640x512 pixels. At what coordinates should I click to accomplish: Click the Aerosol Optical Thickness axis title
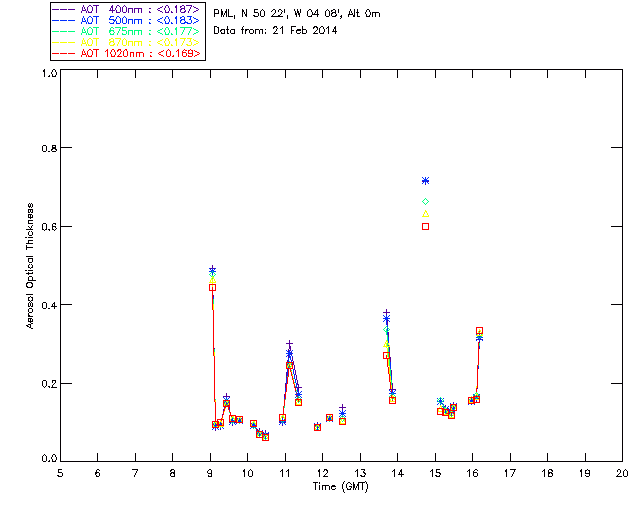30,266
